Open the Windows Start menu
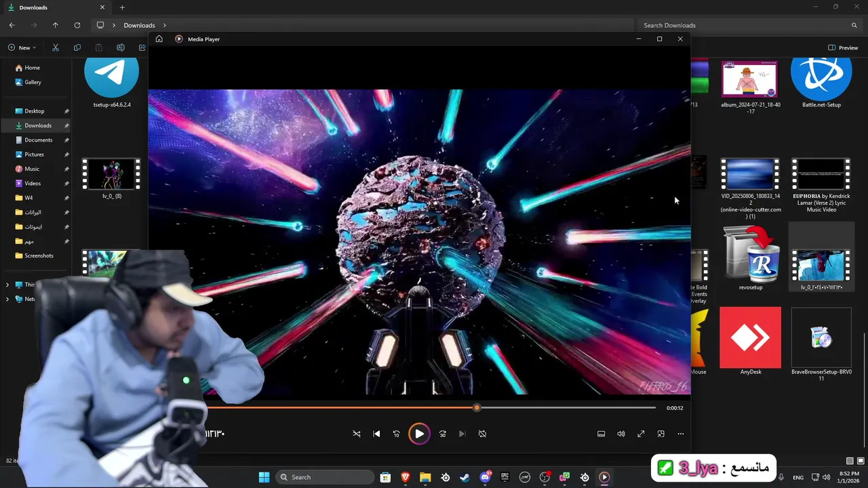Screen dimensions: 868x488 pos(264,477)
